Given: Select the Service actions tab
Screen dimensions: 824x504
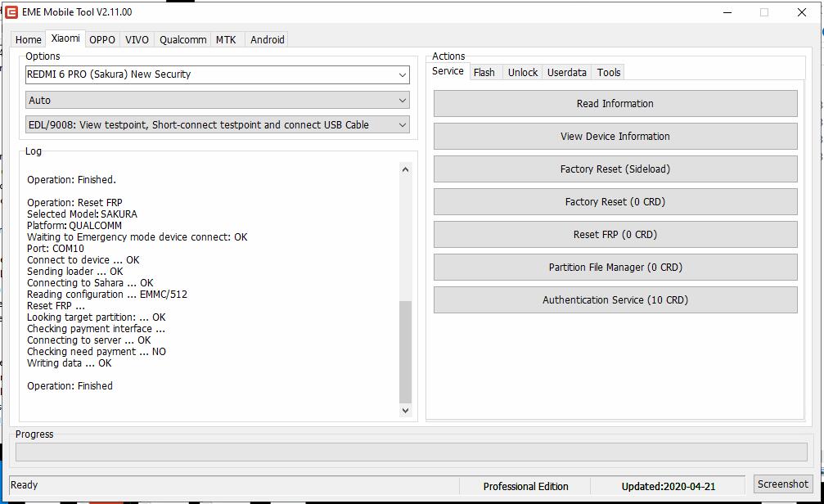Looking at the screenshot, I should 448,71.
